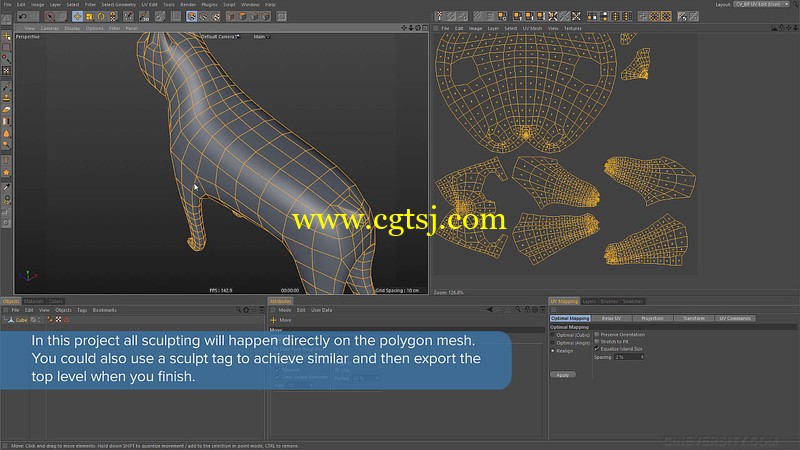
Task: Click viewport maximize icon in Perspective header
Action: pyautogui.click(x=425, y=28)
